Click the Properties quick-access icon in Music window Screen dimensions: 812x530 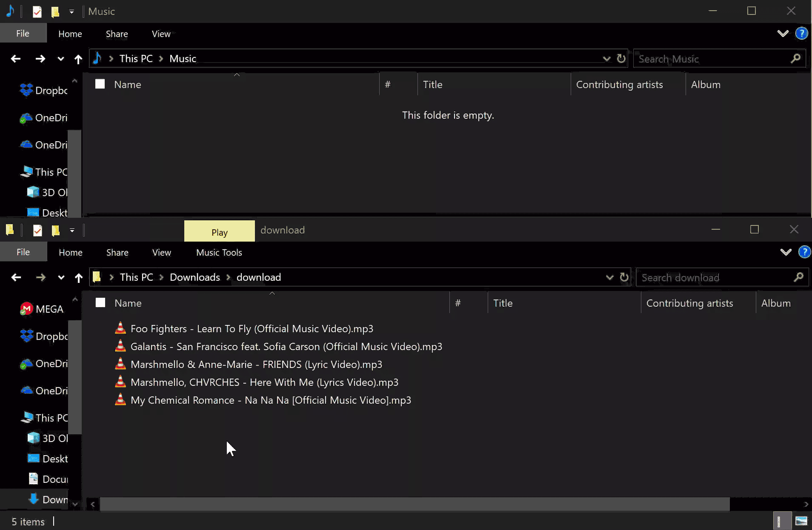coord(37,11)
